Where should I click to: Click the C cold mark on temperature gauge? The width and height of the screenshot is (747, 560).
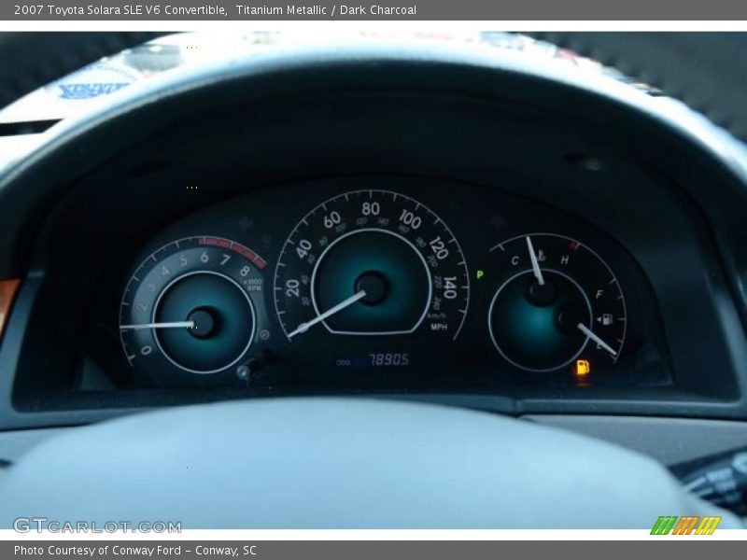pos(515,259)
